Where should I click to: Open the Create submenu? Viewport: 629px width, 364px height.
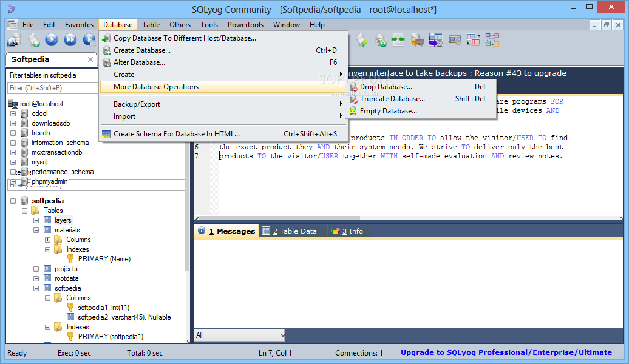pos(223,75)
